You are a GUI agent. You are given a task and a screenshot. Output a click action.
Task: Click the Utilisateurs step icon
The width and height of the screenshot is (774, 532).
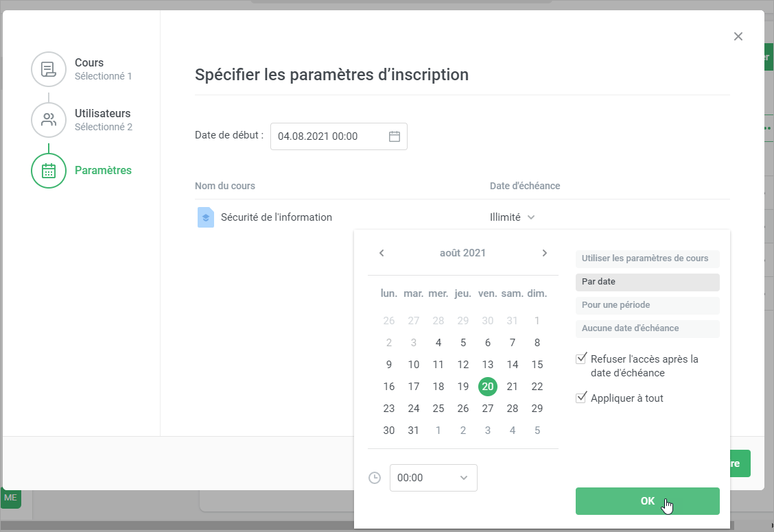(48, 120)
